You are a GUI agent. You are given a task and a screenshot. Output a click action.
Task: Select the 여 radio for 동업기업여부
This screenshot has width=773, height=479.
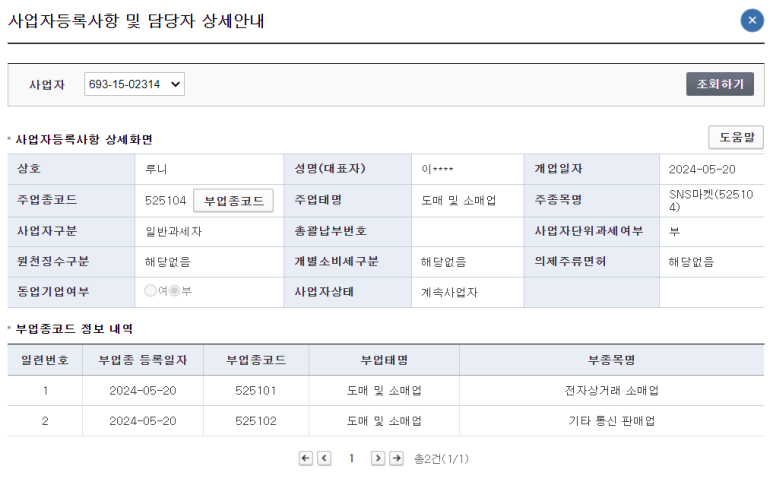pyautogui.click(x=150, y=291)
